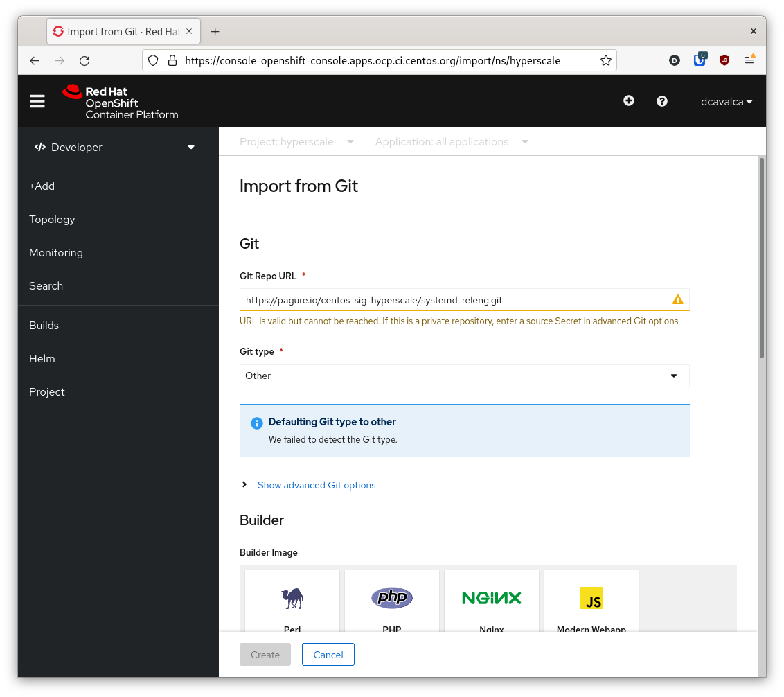The image size is (784, 697).
Task: Click 'Defaulting Git type to other' alert title
Action: click(x=332, y=422)
